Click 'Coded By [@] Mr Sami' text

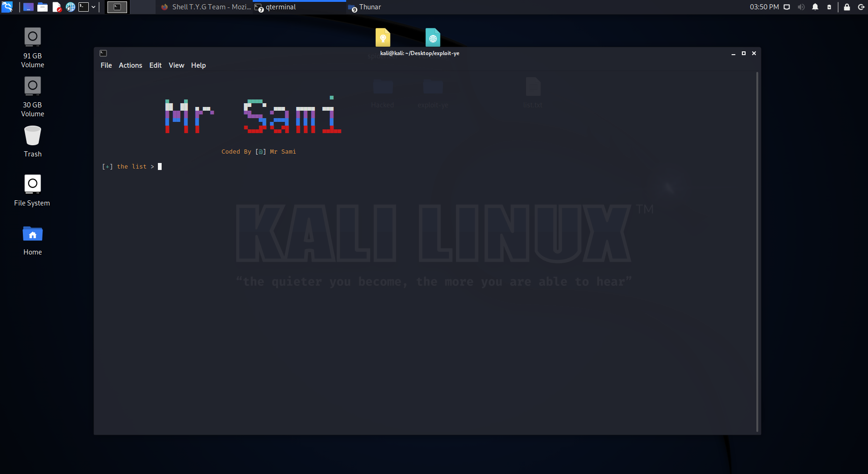(259, 152)
